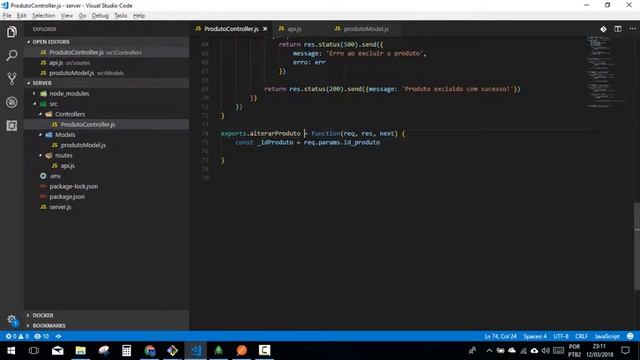Viewport: 640px width, 360px height.
Task: Open the View menu
Action: pyautogui.click(x=67, y=16)
